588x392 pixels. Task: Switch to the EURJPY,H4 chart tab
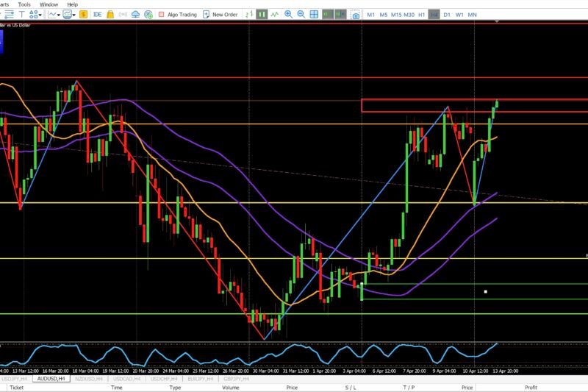pos(200,379)
